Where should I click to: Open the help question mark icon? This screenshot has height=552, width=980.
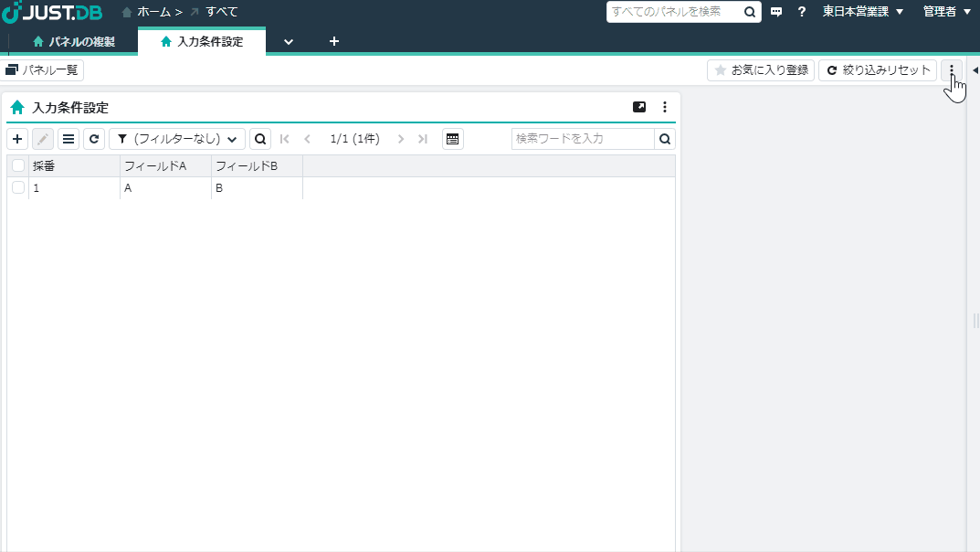[x=801, y=12]
